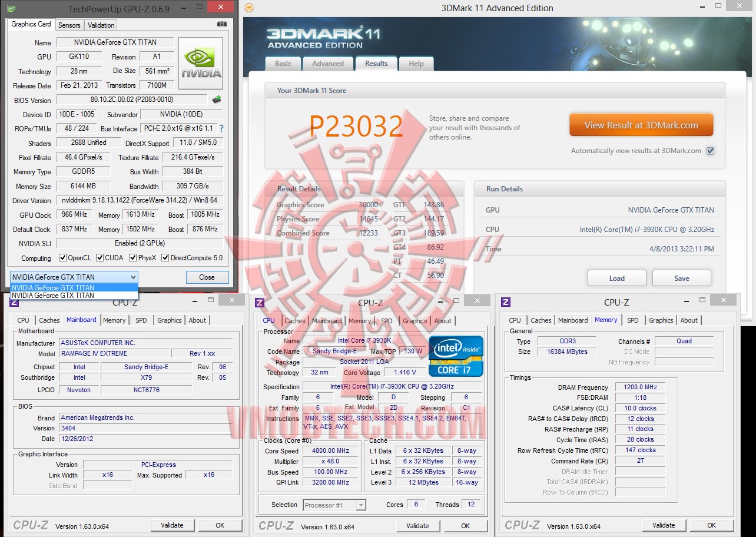This screenshot has width=756, height=537.
Task: Click the NVIDIA SLI Enabled (2 GPUs) field
Action: 140,243
